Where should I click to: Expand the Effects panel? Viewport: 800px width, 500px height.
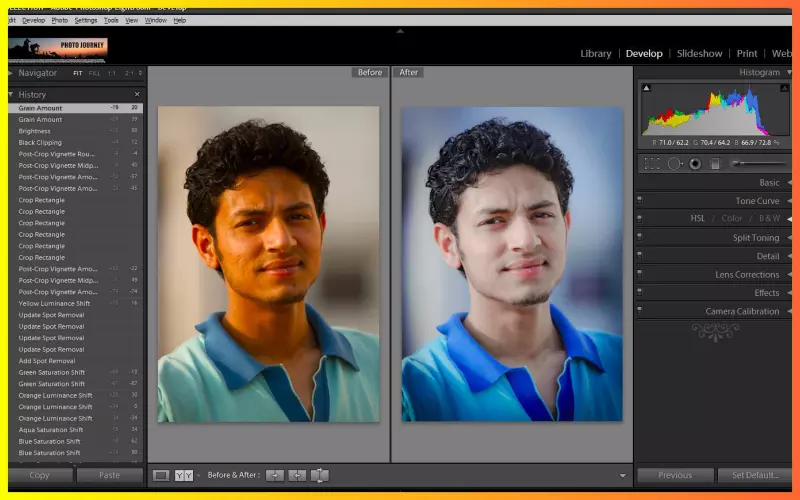point(789,292)
